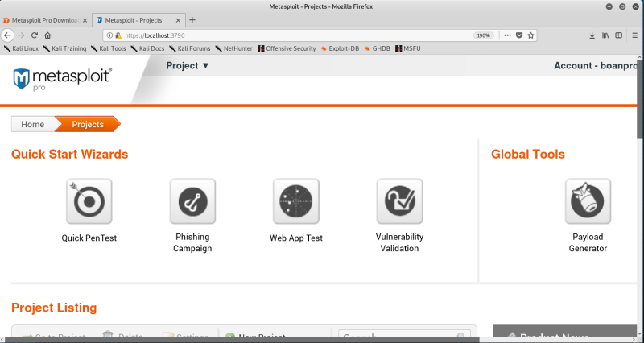Open the Firefox hamburger menu
Screen dimensions: 644x343
click(635, 35)
